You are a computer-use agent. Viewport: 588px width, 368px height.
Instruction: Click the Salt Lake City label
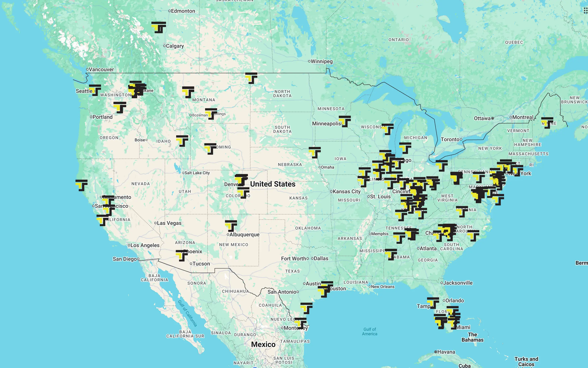click(197, 173)
